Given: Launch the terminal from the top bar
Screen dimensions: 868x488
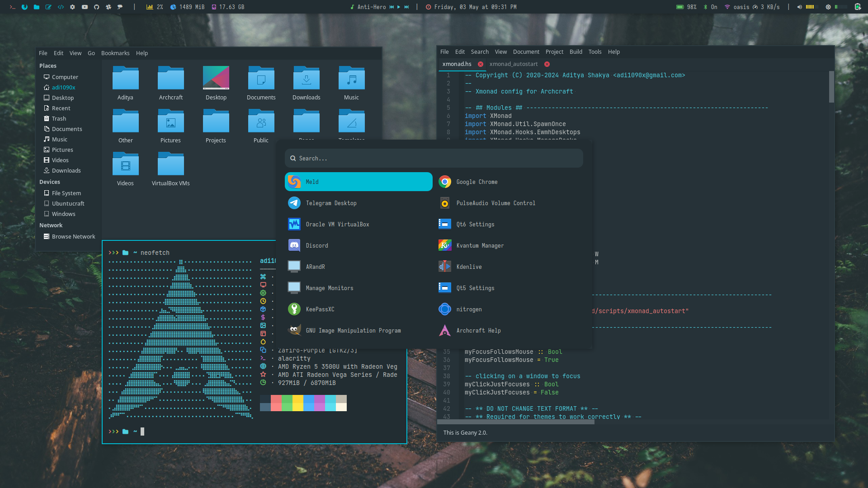Looking at the screenshot, I should point(13,7).
